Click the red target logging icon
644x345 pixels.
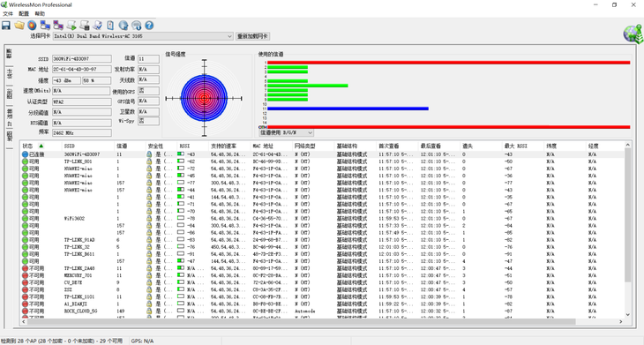click(32, 26)
